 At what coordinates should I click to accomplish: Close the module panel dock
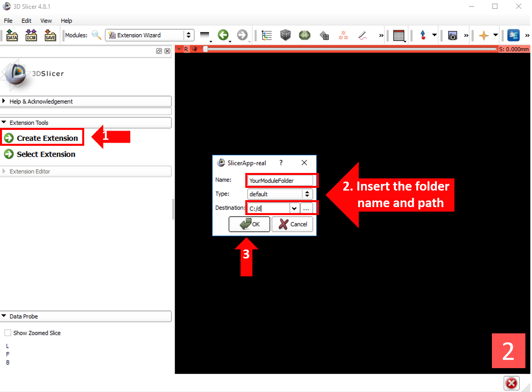pos(167,51)
